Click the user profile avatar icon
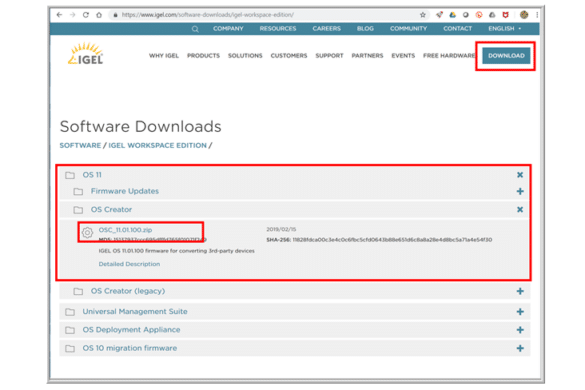The height and width of the screenshot is (390, 585). click(x=524, y=15)
